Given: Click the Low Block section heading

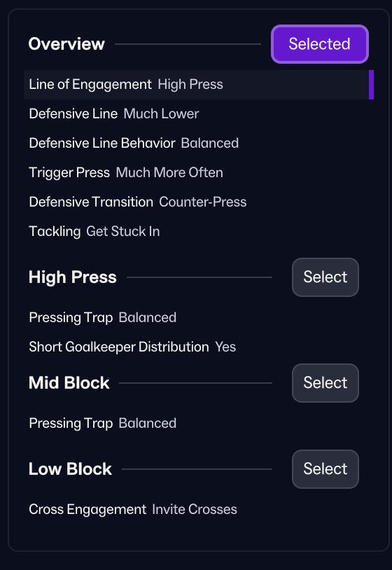Looking at the screenshot, I should pyautogui.click(x=70, y=469).
